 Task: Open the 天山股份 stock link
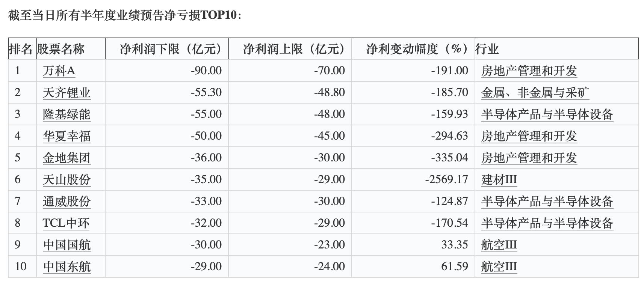(x=67, y=179)
